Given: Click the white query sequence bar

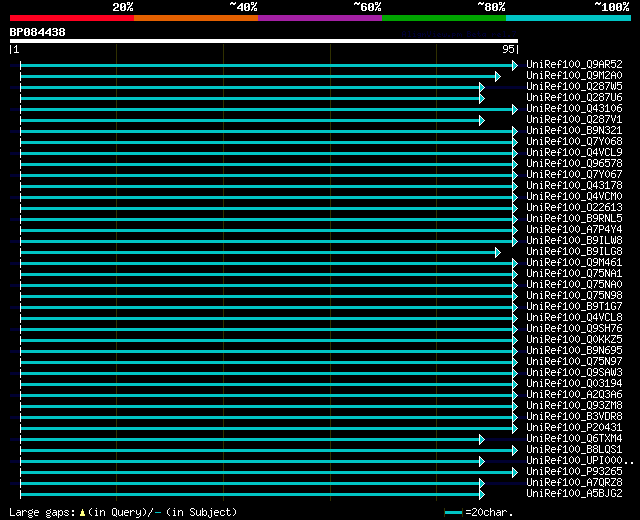Looking at the screenshot, I should 264,41.
